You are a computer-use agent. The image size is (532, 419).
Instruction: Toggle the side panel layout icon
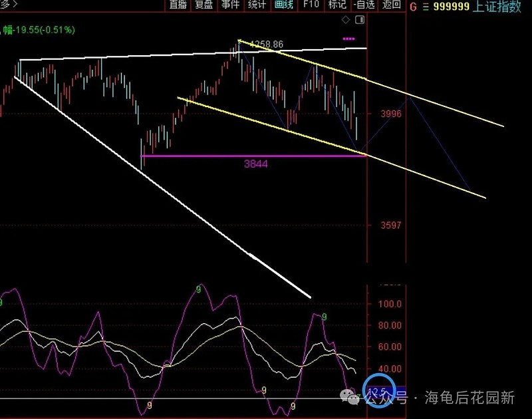(x=360, y=20)
